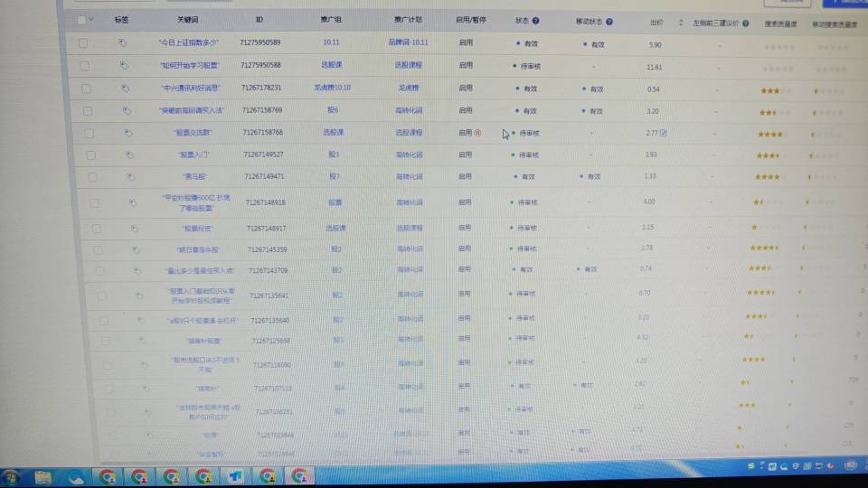Click the tag icon for keyword "今日上证指数多少"

[x=123, y=42]
